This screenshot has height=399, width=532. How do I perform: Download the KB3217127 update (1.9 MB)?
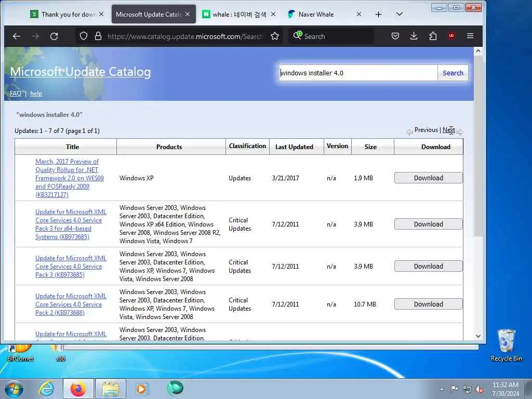[428, 178]
